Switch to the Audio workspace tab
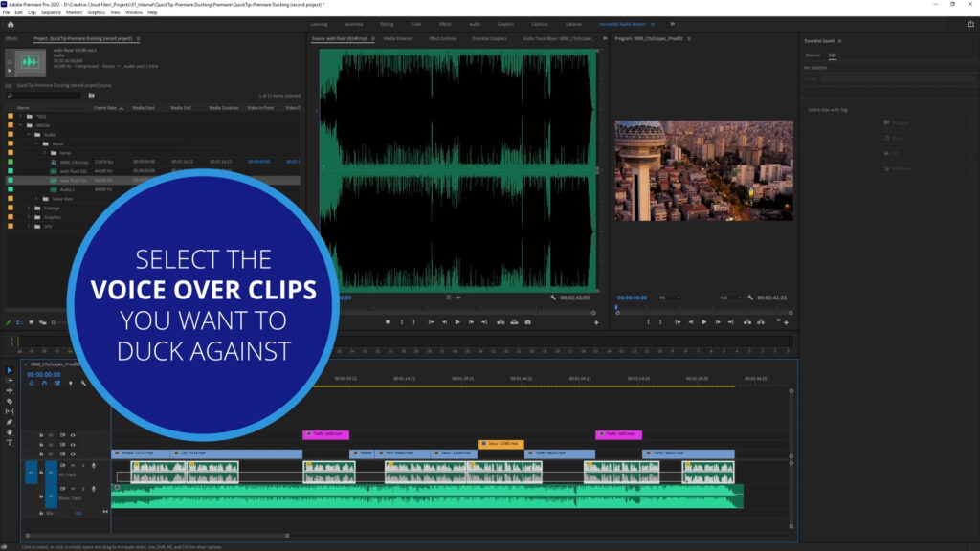Image resolution: width=980 pixels, height=551 pixels. (475, 24)
